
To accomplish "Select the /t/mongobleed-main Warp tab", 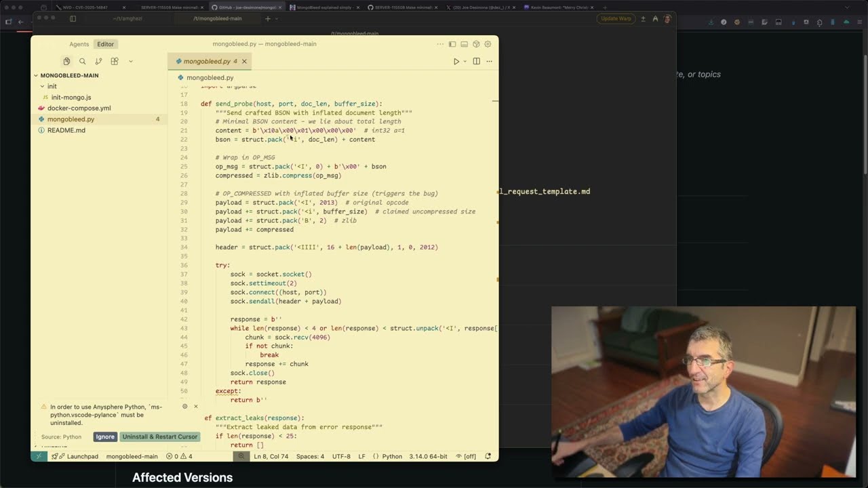I will pos(217,18).
